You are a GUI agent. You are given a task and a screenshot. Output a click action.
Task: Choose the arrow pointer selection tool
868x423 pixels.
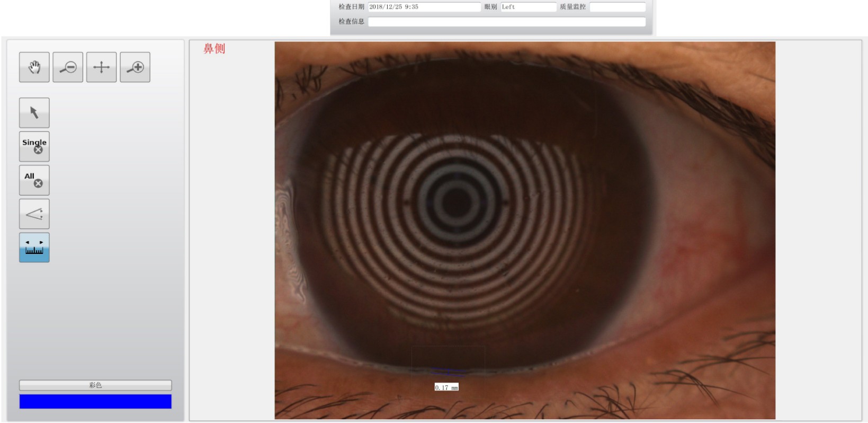(x=34, y=113)
